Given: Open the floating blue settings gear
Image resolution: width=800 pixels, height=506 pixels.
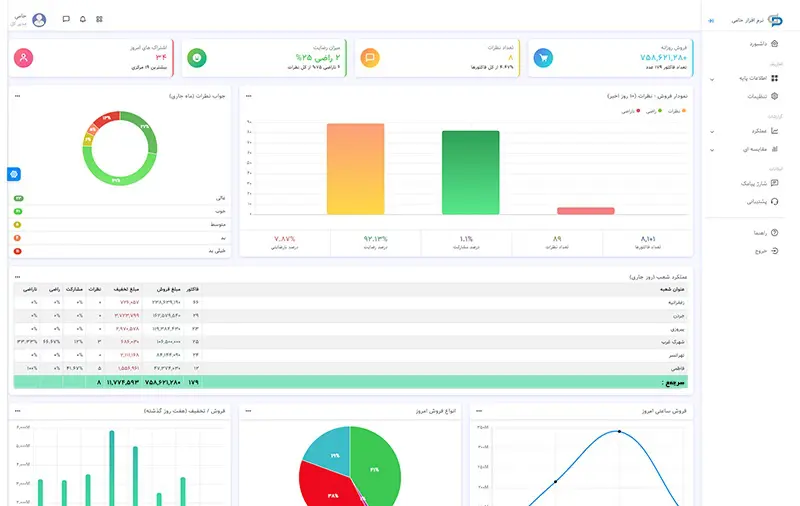Looking at the screenshot, I should (x=14, y=174).
